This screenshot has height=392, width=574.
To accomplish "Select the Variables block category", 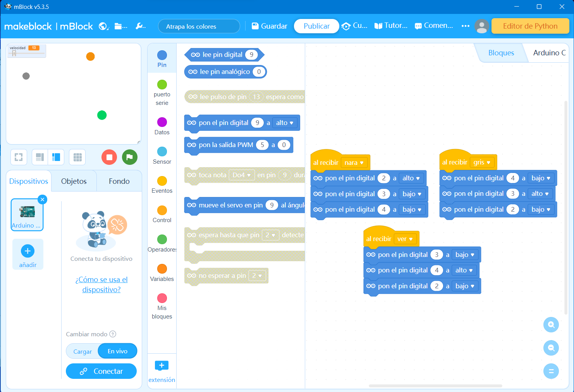I will click(162, 273).
